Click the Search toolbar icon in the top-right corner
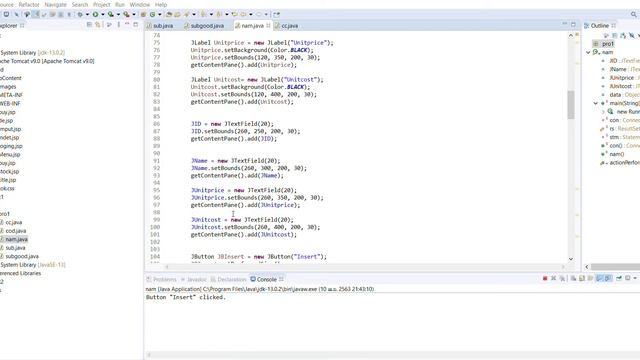640x360 pixels. [634, 14]
